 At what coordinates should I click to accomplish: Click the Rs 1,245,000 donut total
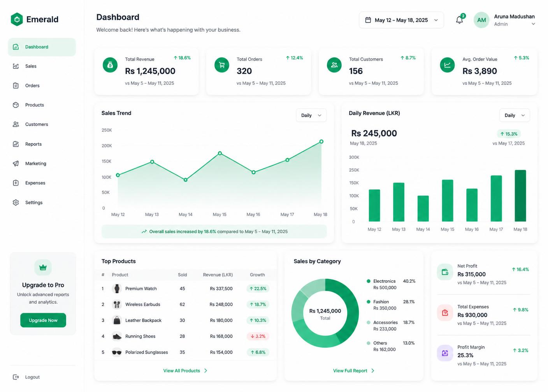[x=325, y=311]
